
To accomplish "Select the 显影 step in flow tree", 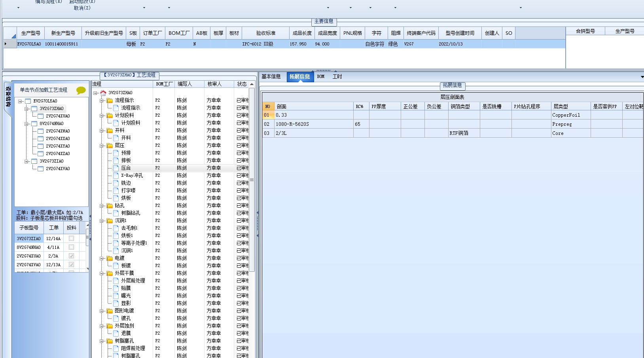I will (x=126, y=303).
